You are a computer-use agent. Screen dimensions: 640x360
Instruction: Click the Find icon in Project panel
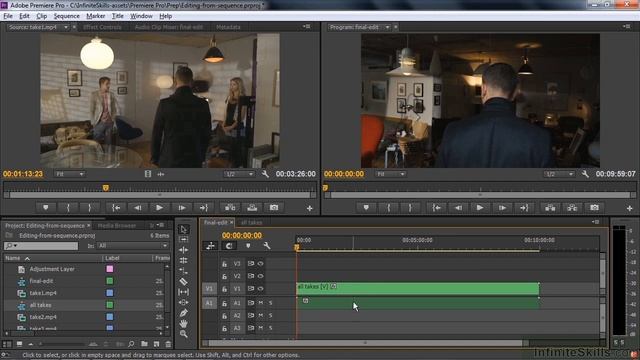tap(131, 344)
